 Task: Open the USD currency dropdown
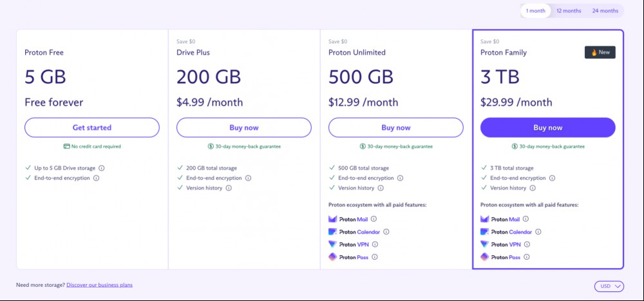pos(609,286)
